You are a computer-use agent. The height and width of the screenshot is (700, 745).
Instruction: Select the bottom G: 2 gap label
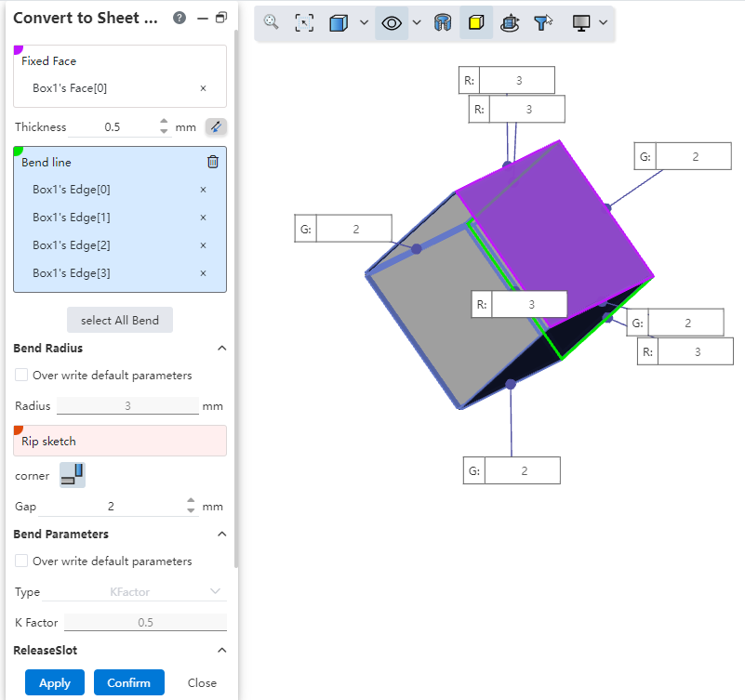pos(512,470)
